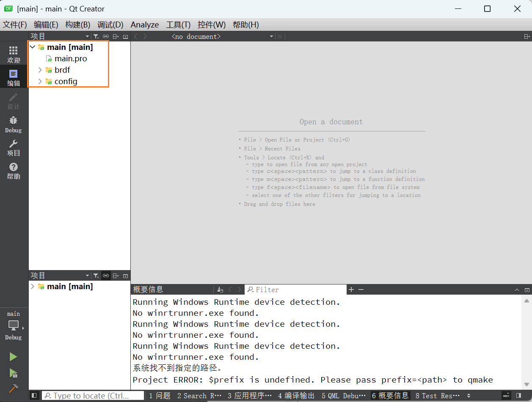Click the Help (帮助) question mark icon
Image resolution: width=532 pixels, height=402 pixels.
click(14, 171)
